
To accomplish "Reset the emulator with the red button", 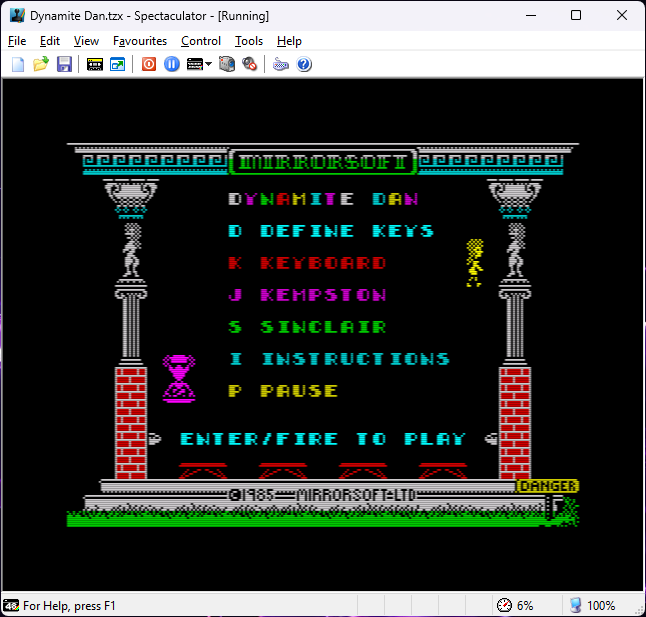I will 148,64.
